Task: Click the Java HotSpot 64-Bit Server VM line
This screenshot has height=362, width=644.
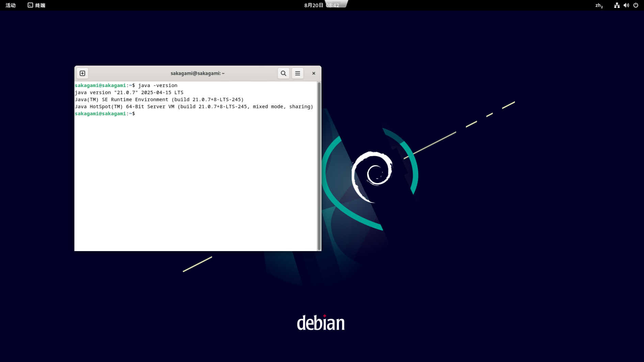Action: click(x=194, y=106)
